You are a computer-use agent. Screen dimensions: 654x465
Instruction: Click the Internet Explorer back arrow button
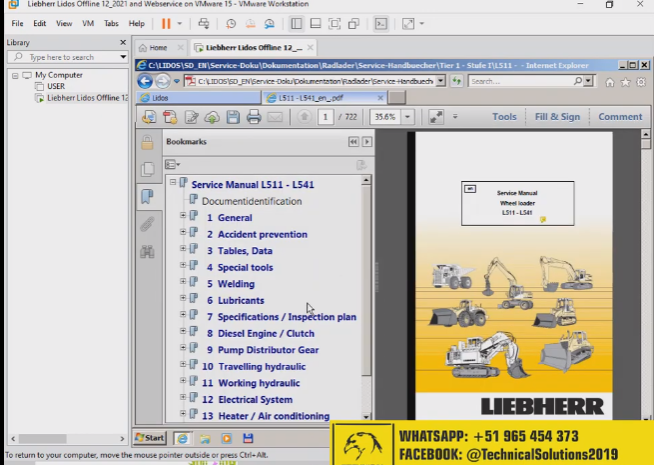point(144,81)
